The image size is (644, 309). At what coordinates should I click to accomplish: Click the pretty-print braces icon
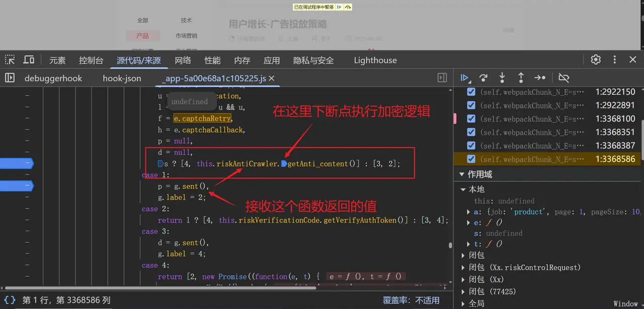(x=10, y=300)
